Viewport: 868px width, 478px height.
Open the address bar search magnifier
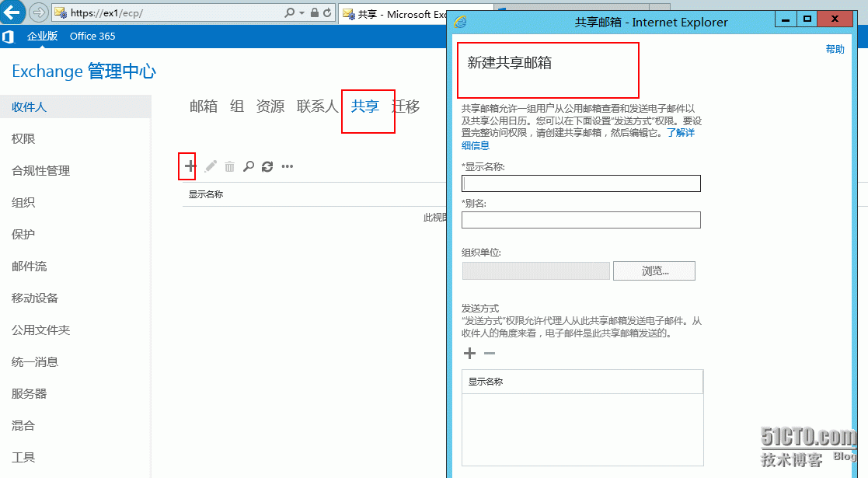pos(289,12)
